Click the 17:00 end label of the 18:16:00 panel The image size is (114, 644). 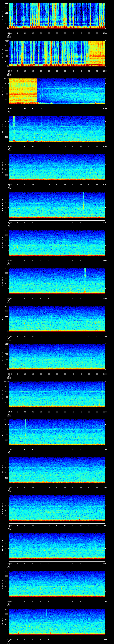pos(105,109)
